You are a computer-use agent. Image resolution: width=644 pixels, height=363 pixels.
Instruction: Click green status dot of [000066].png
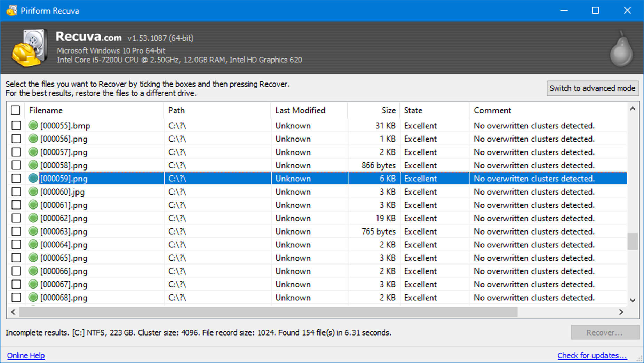(x=33, y=271)
